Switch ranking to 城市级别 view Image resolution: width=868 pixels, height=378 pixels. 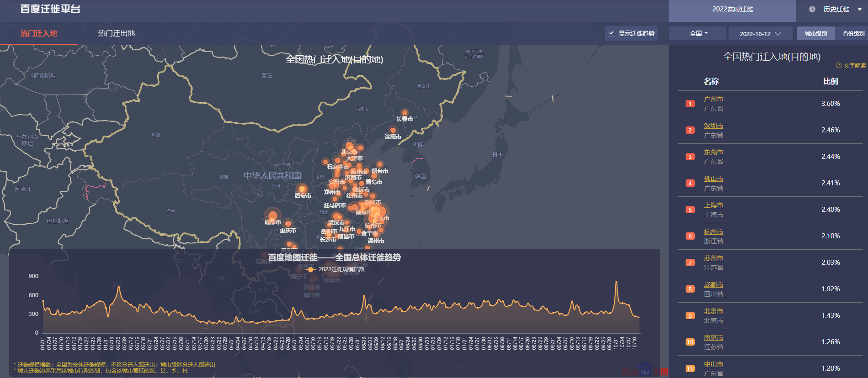coord(815,33)
